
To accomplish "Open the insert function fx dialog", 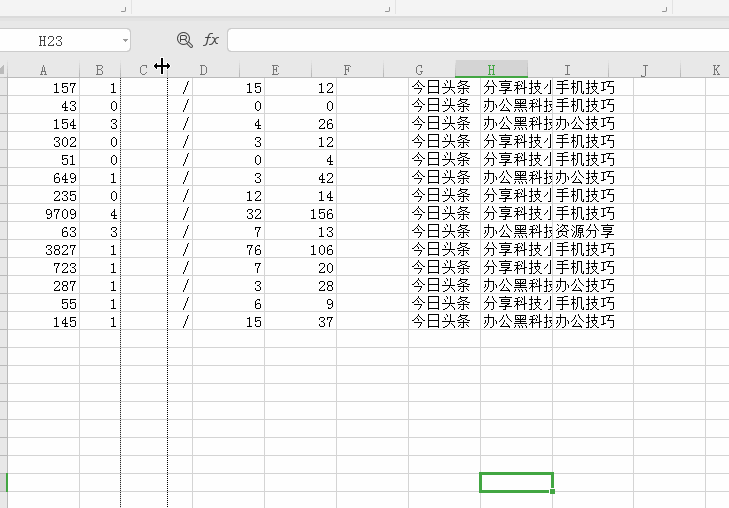I will (211, 40).
